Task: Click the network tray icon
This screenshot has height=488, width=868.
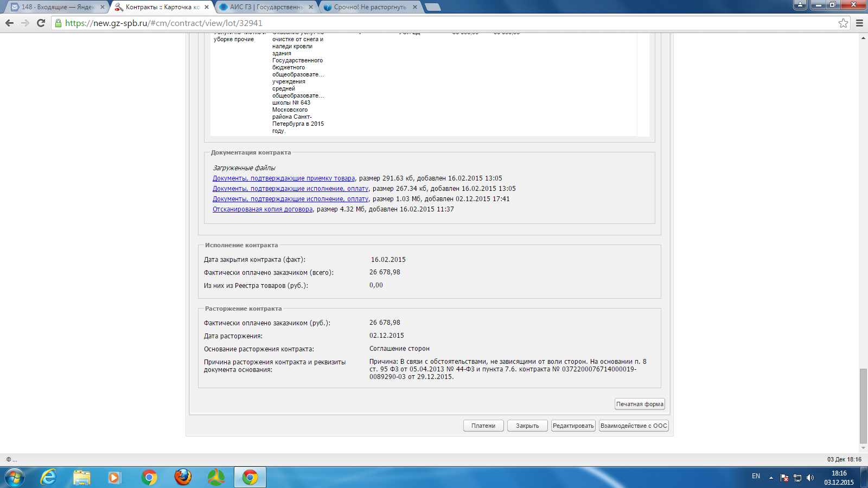Action: point(797,478)
